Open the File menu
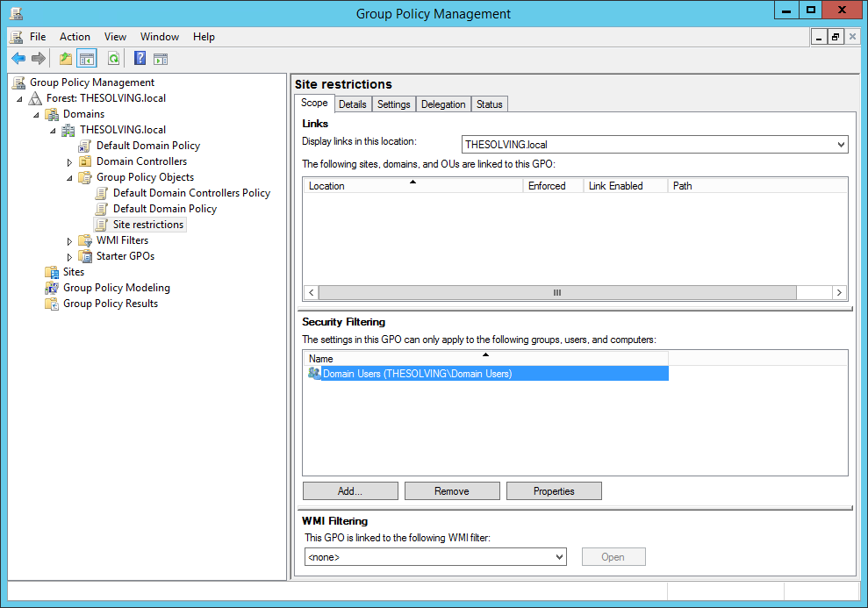The height and width of the screenshot is (608, 868). tap(38, 37)
